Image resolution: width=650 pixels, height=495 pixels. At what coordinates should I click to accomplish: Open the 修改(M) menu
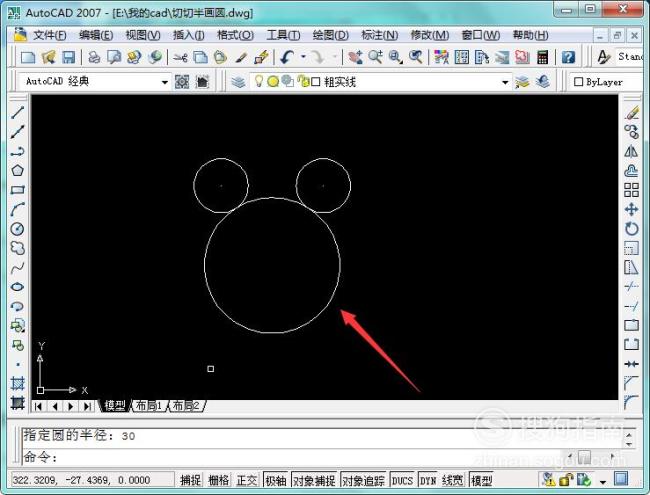(429, 35)
